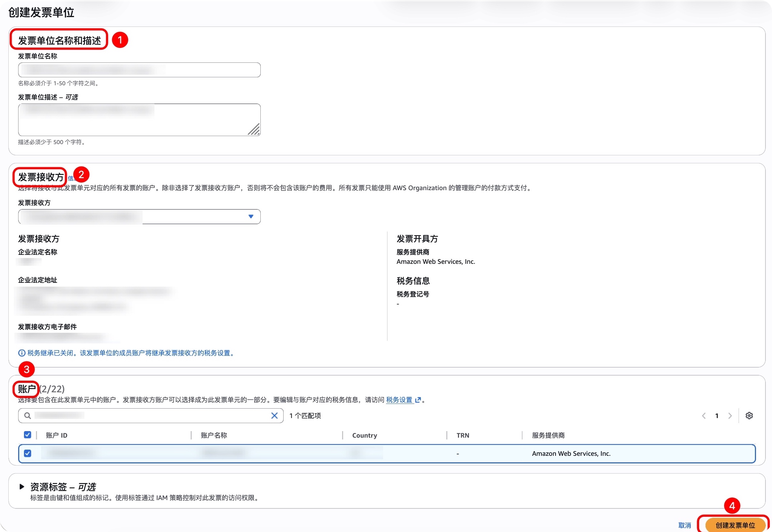This screenshot has height=532, width=772.
Task: Click page number 1 in pagination
Action: (717, 416)
